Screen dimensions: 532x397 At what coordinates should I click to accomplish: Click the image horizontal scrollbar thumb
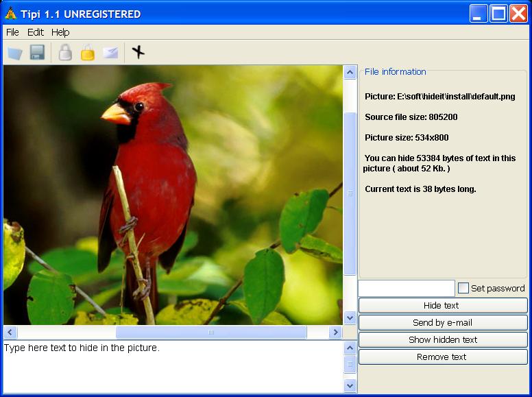tap(211, 332)
